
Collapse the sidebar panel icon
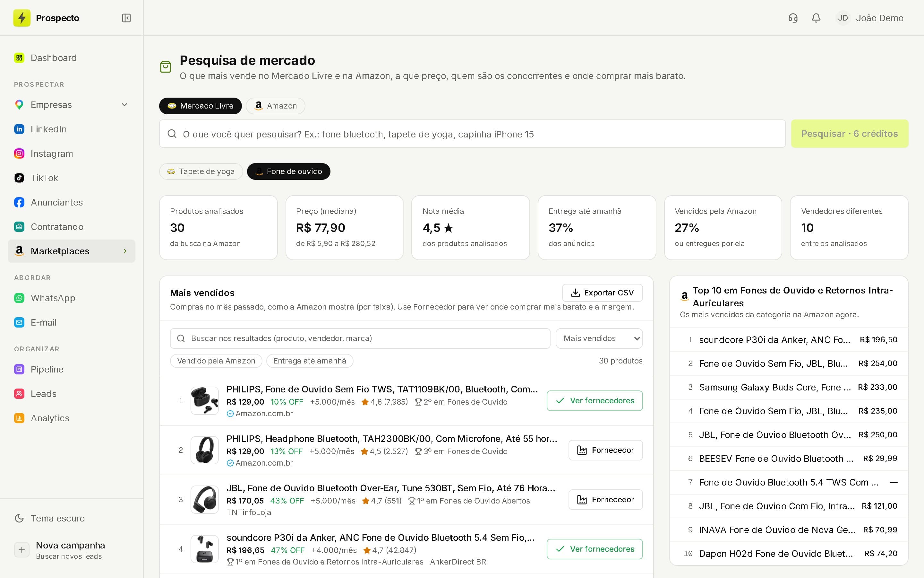pyautogui.click(x=126, y=18)
